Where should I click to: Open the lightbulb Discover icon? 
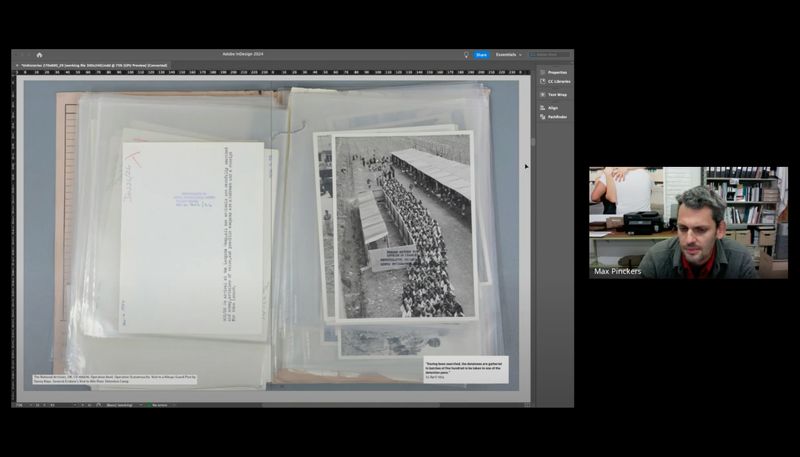coord(466,55)
